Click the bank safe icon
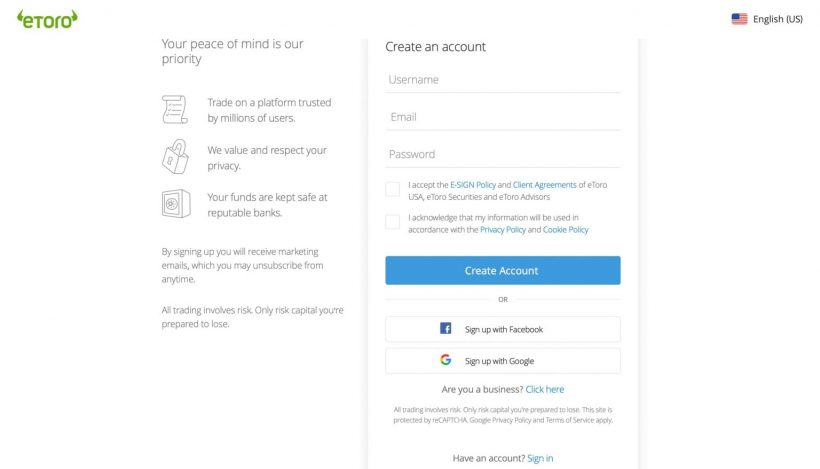Viewport: 820px width, 469px height. pos(176,203)
